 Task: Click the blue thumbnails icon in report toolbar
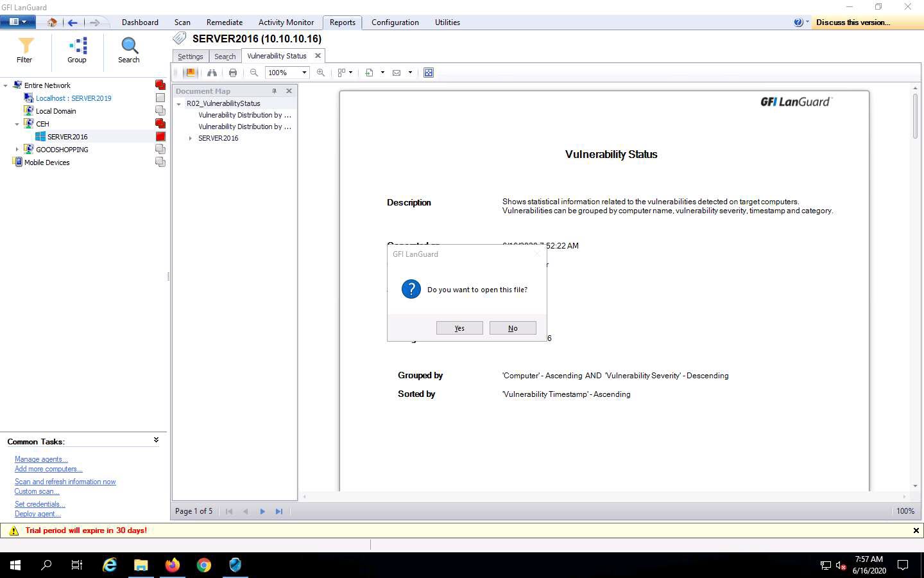pyautogui.click(x=429, y=73)
